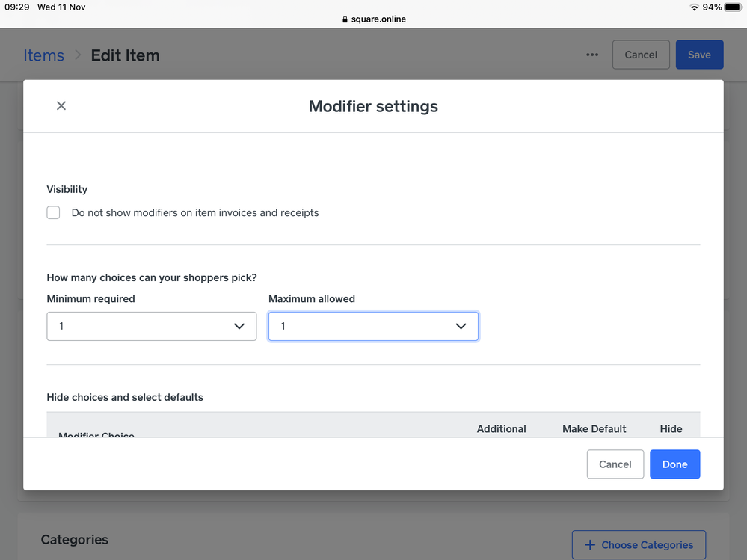This screenshot has height=560, width=747.
Task: Tap the square.online URL in address bar
Action: (378, 19)
